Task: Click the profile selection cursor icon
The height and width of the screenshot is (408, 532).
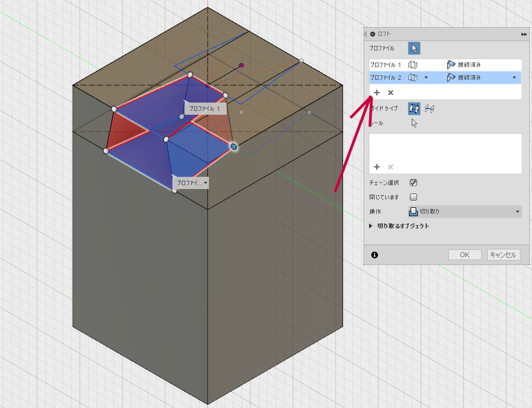Action: tap(414, 49)
